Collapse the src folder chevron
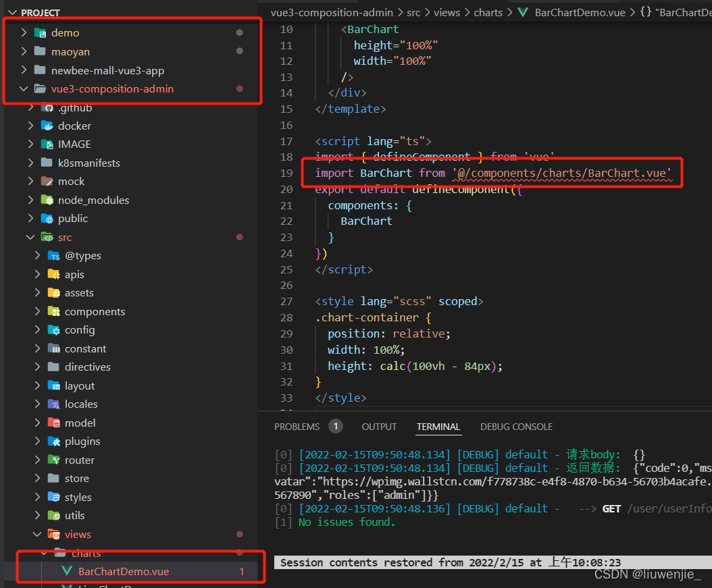The height and width of the screenshot is (588, 712). coord(30,237)
